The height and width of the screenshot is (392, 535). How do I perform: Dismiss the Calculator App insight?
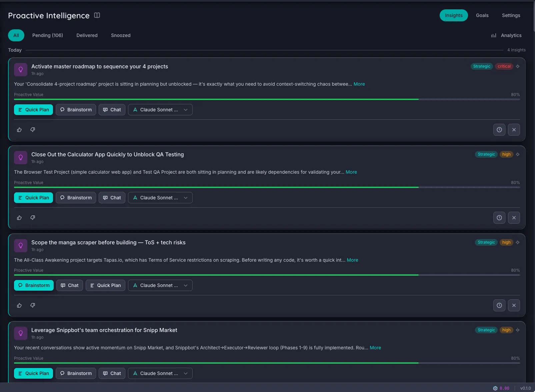[514, 218]
